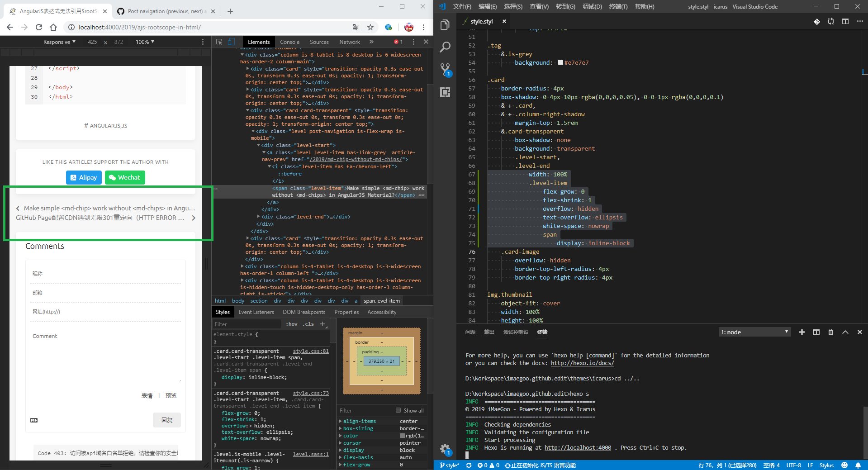
Task: Click the #e7e7e7 color swatch in style.styl
Action: point(560,62)
